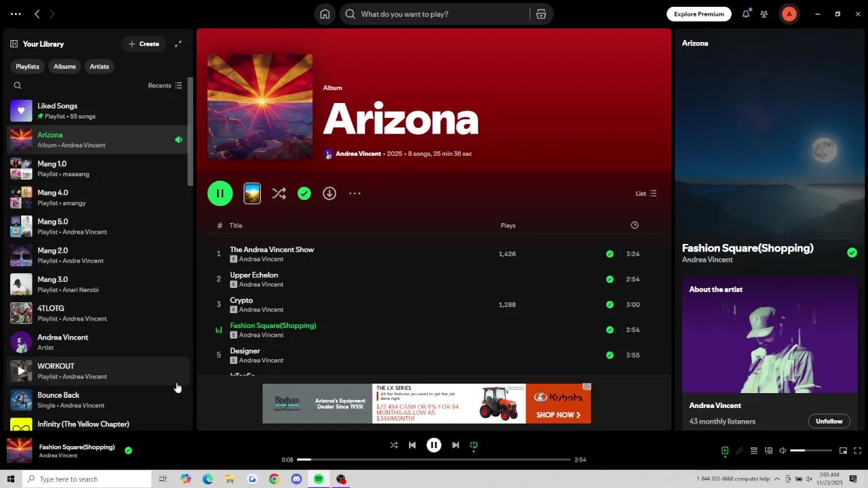The width and height of the screenshot is (868, 488).
Task: Download the Arizona album
Action: coord(330,193)
